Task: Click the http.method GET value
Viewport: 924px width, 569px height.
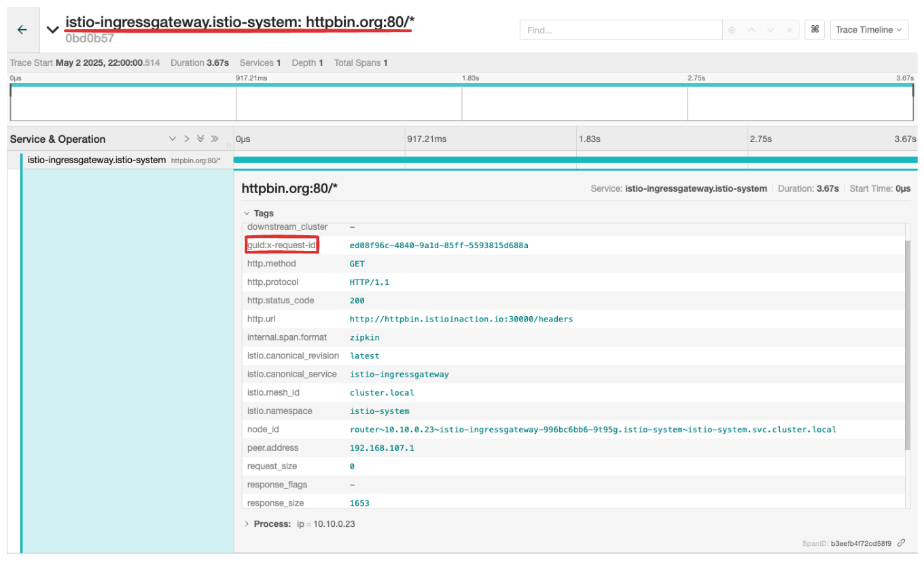Action: tap(357, 264)
